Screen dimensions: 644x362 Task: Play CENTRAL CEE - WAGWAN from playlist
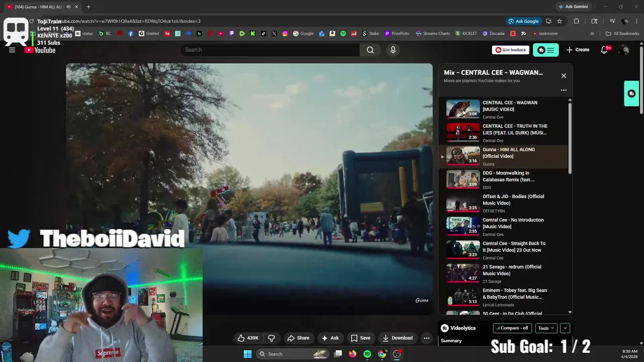click(503, 109)
